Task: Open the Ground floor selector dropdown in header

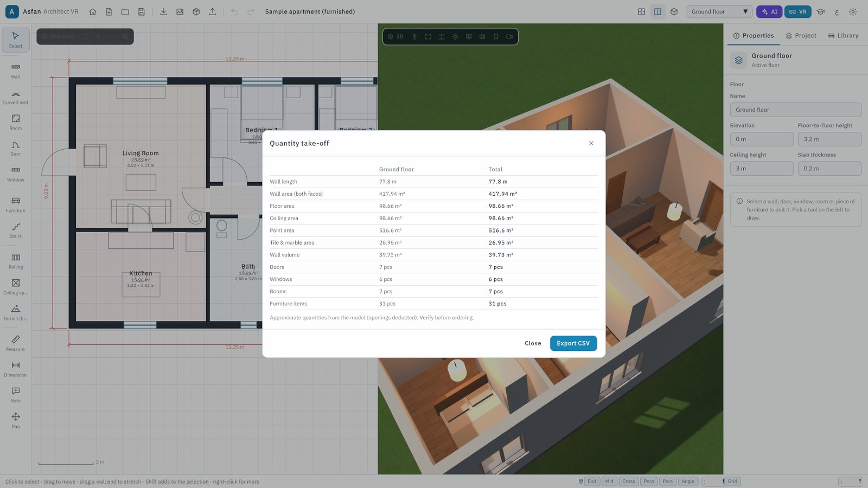Action: (x=719, y=11)
